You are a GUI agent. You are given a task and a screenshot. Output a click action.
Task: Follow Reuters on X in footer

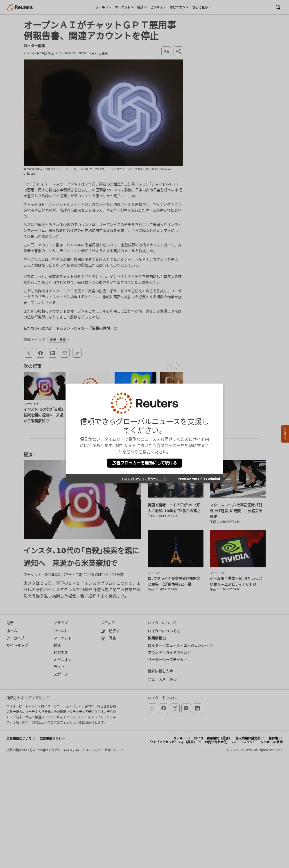[152, 708]
